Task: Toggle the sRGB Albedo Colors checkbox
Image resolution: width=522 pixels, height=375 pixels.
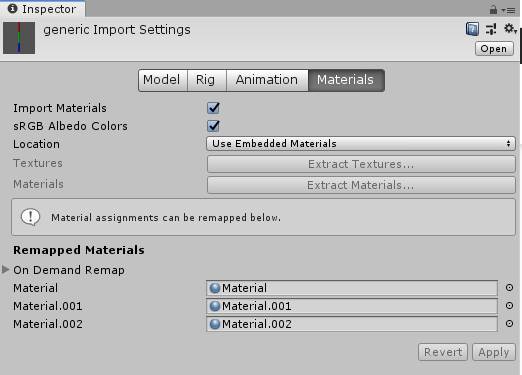Action: 213,126
